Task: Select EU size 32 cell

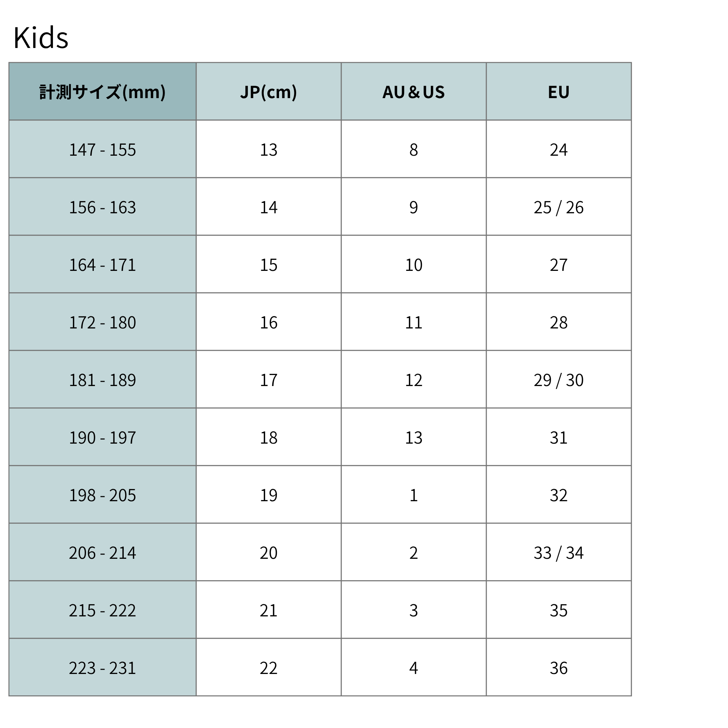Action: (x=559, y=495)
